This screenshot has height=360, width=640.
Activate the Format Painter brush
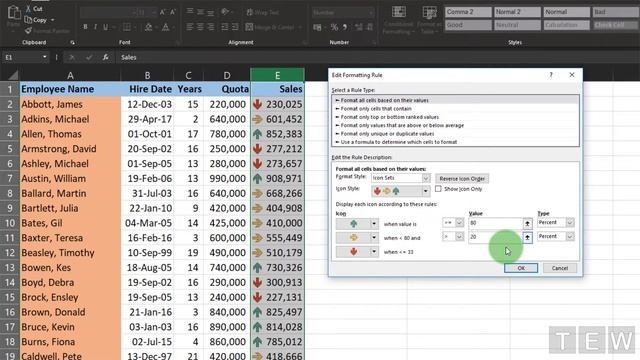click(28, 31)
